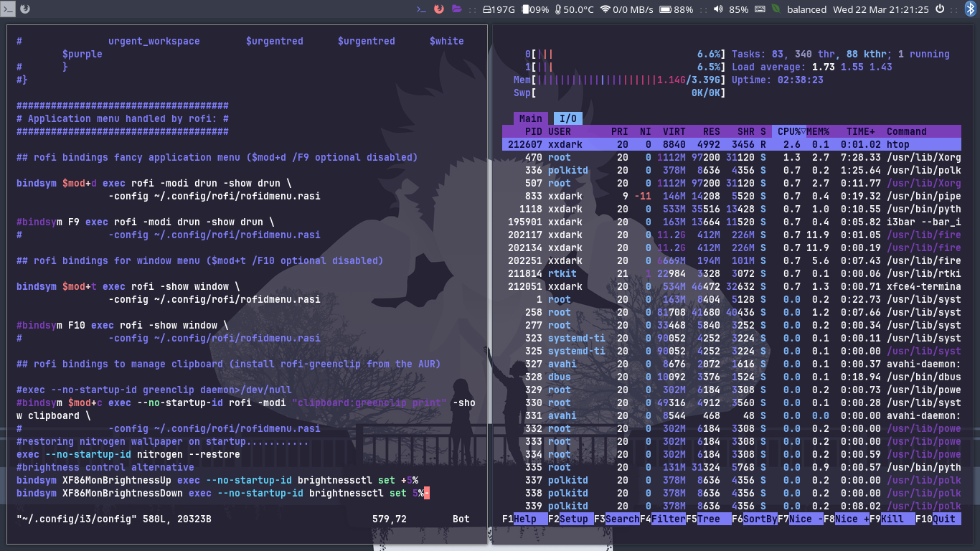
Task: Select the i3bar process row PID 195901
Action: [732, 222]
